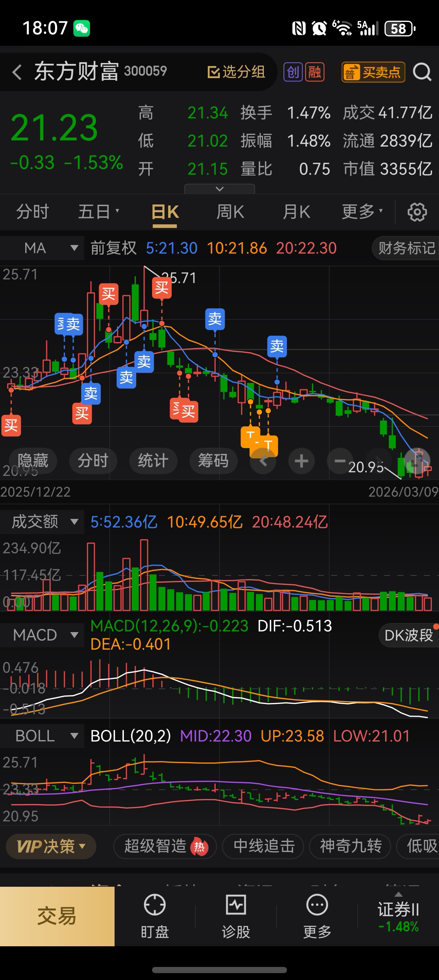The width and height of the screenshot is (439, 980).
Task: Open the 更多 period dropdown
Action: point(362,212)
